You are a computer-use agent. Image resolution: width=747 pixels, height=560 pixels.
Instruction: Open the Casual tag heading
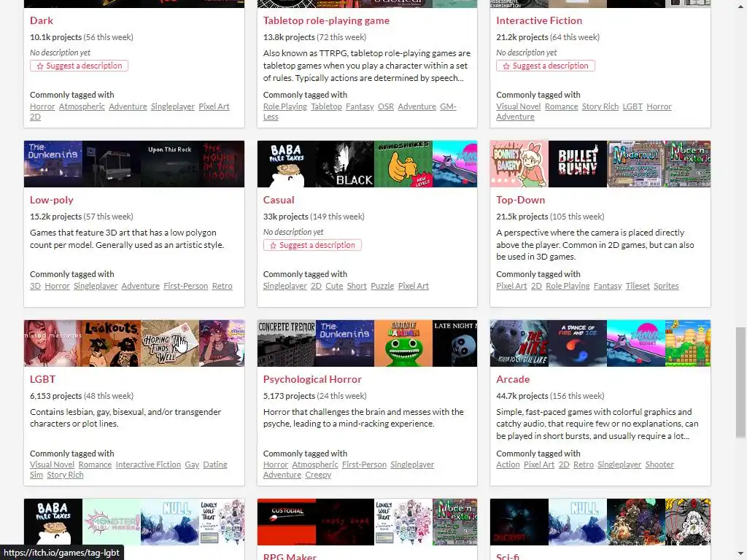(x=279, y=200)
